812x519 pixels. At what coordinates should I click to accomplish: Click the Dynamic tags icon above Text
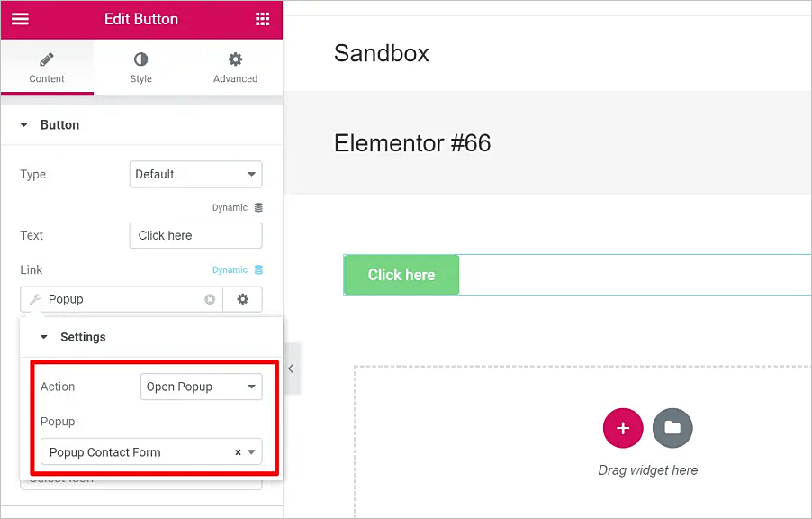[x=258, y=207]
